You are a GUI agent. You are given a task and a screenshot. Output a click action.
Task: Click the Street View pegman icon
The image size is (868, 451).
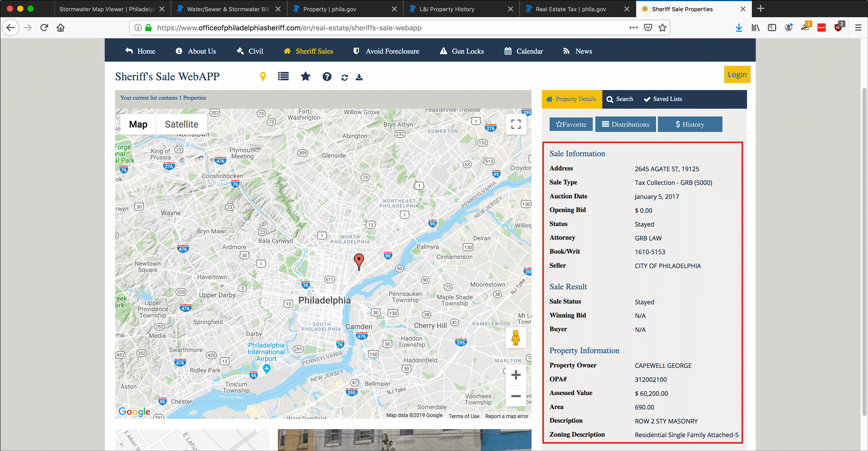point(515,338)
